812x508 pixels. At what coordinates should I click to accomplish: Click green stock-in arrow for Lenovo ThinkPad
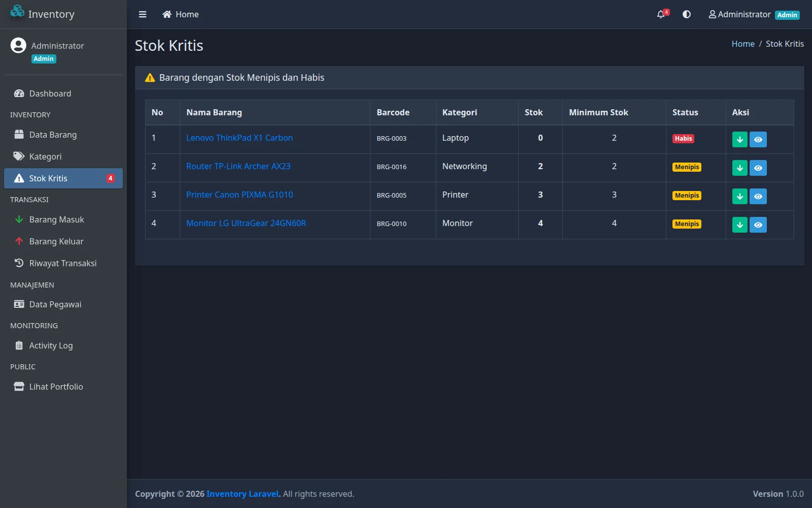(x=740, y=139)
